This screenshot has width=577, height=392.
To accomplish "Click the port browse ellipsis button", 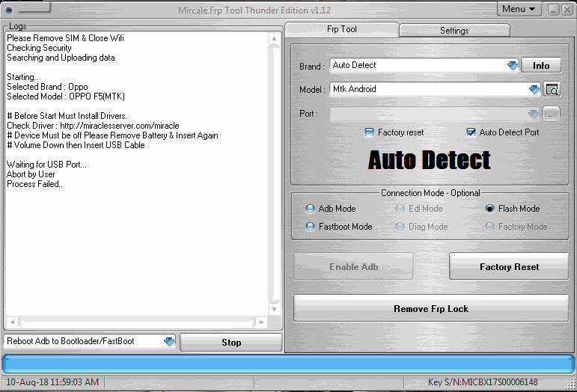I will coord(551,114).
